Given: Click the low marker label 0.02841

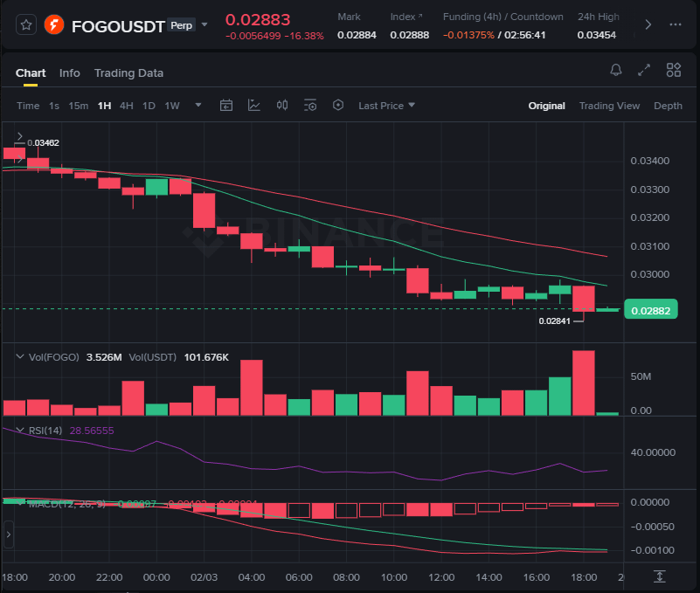Looking at the screenshot, I should 554,321.
